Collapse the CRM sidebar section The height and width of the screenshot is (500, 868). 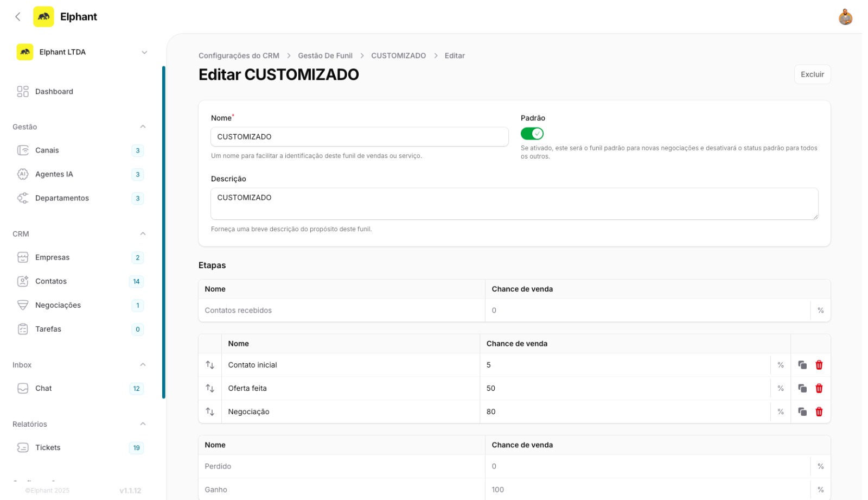click(x=143, y=233)
